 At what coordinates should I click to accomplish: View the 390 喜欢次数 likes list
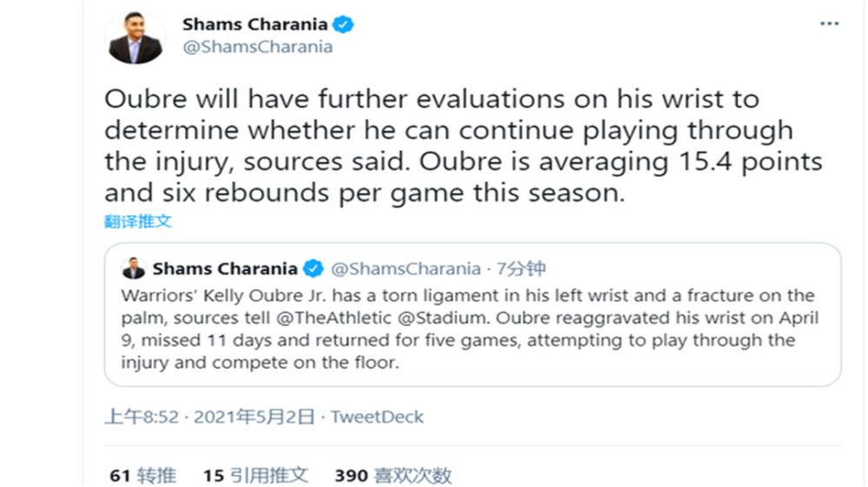coord(393,476)
